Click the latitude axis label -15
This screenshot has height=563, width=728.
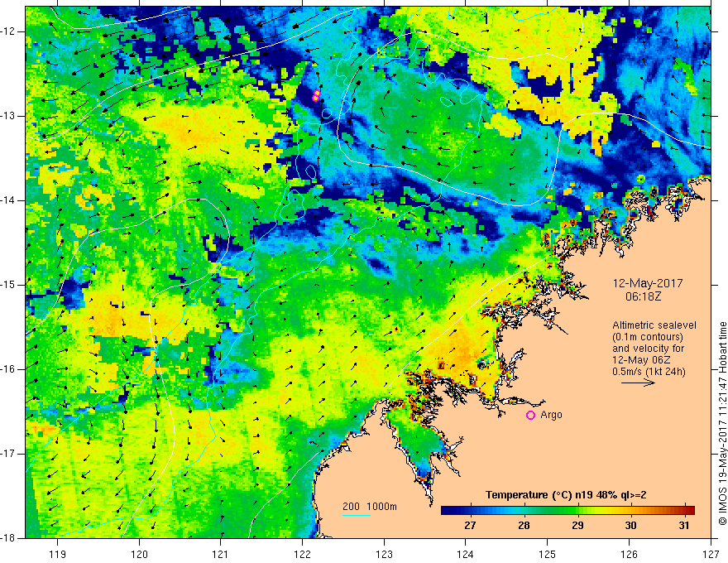tap(9, 285)
